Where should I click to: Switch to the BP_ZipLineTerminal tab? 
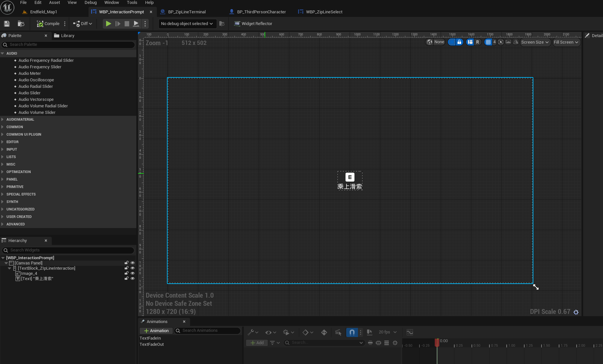point(187,12)
